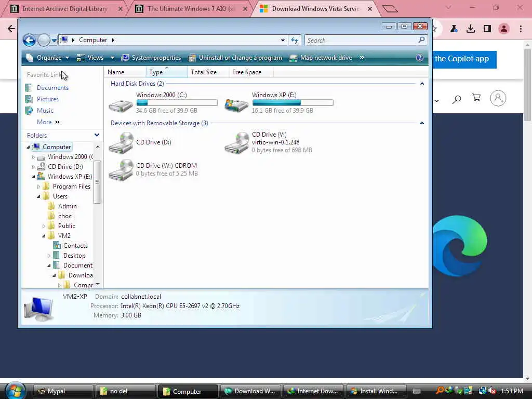Select Computer in the folder tree
The image size is (532, 399).
[51, 147]
